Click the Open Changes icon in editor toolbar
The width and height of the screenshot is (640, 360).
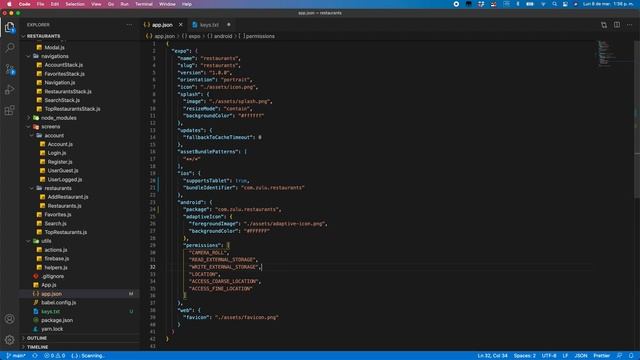[604, 25]
